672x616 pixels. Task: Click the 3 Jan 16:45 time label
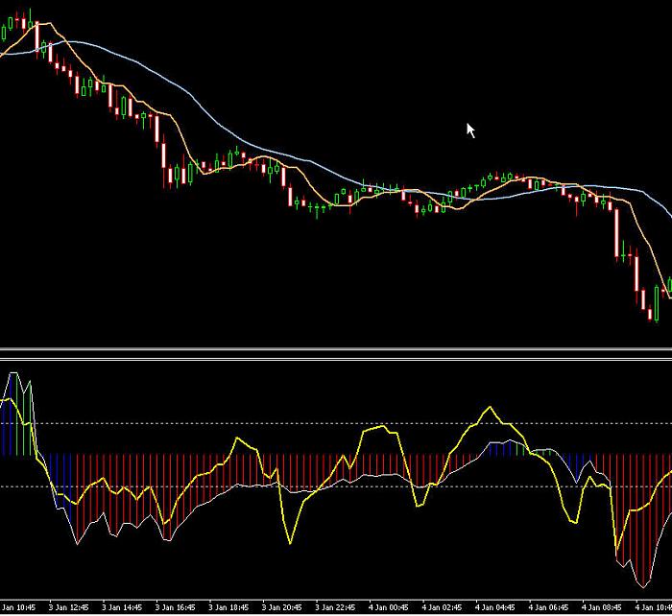175,607
